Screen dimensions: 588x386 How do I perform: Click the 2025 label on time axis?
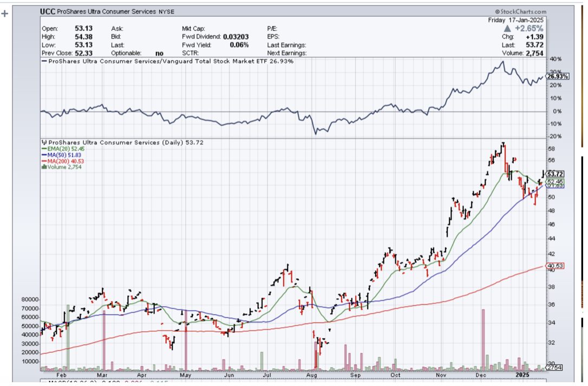[x=522, y=375]
